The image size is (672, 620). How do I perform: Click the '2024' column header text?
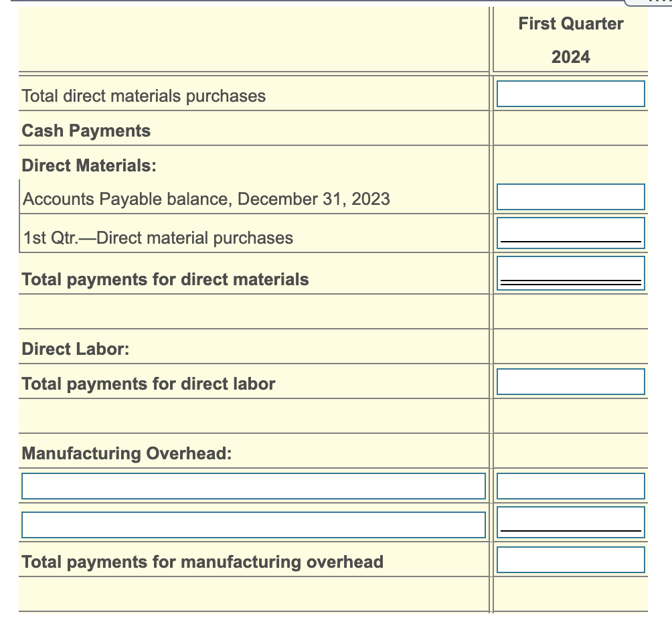pos(570,57)
